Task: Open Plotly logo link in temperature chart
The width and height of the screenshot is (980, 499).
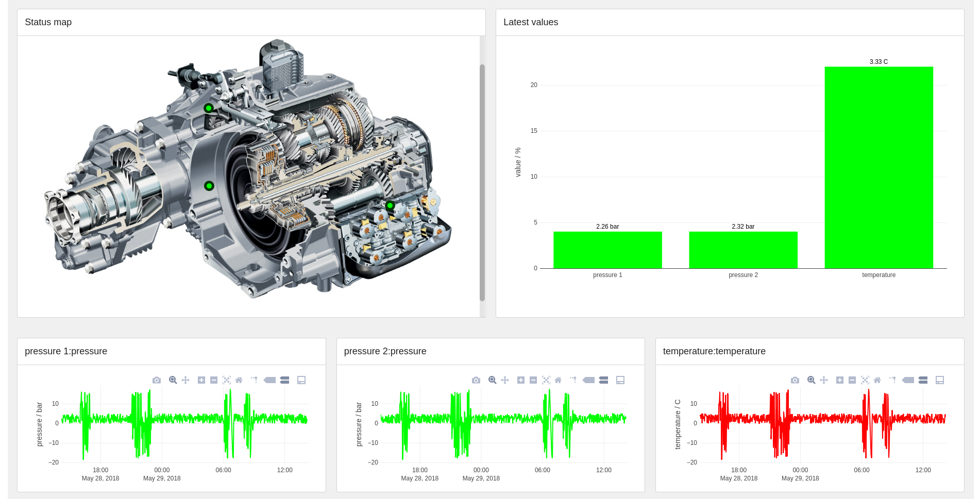Action: 940,380
